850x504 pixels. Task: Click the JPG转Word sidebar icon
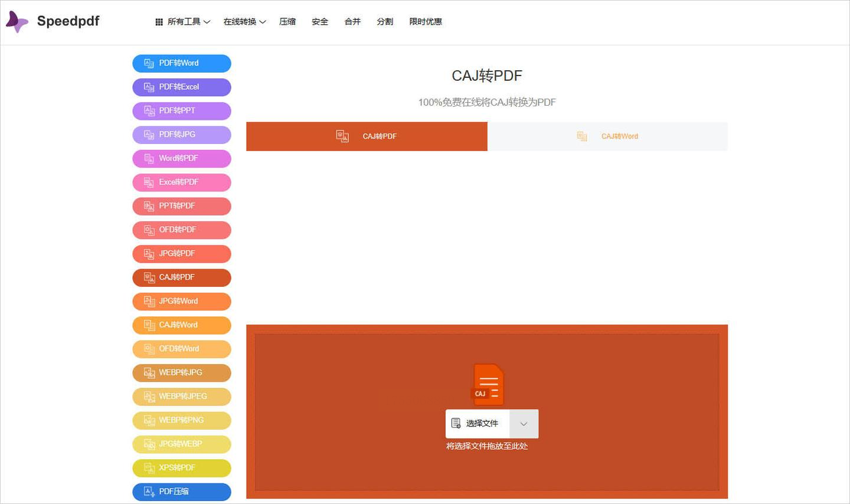pyautogui.click(x=149, y=302)
